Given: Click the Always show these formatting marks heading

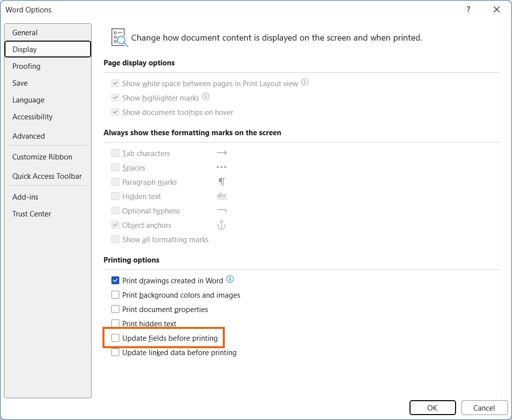Looking at the screenshot, I should tap(192, 133).
